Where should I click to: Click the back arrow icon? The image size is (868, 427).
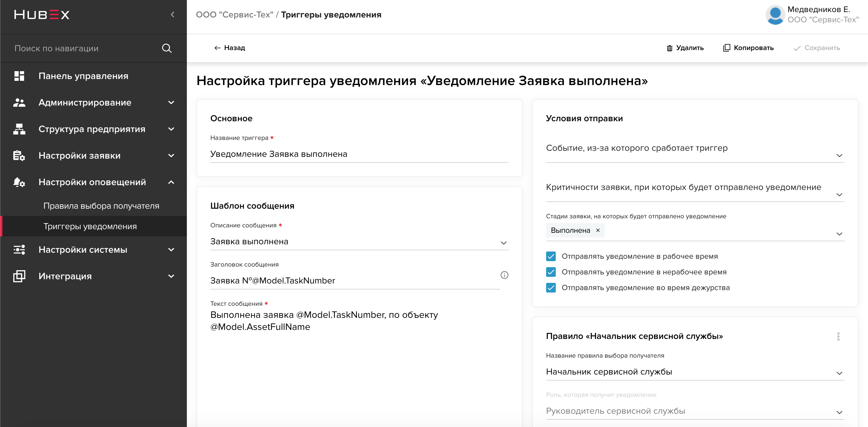(217, 48)
